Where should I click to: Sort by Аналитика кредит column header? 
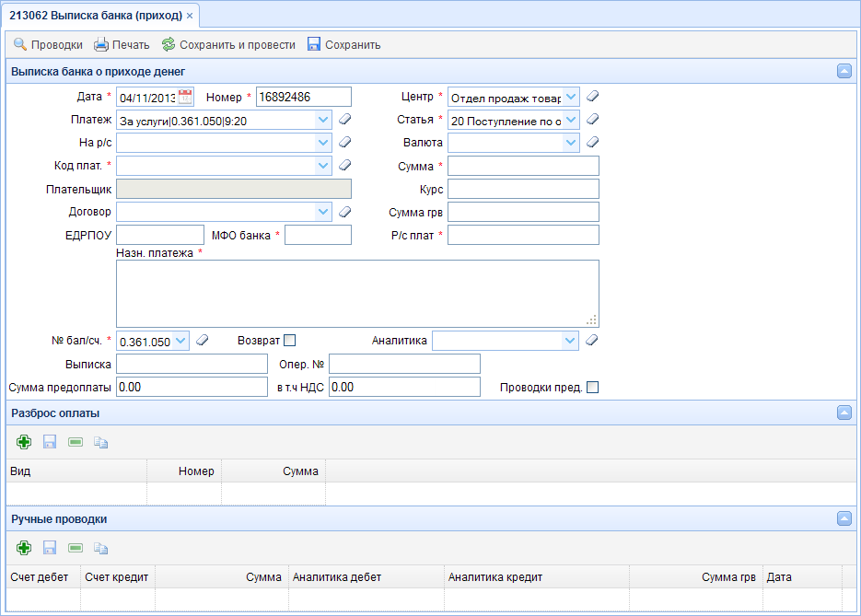(x=537, y=577)
